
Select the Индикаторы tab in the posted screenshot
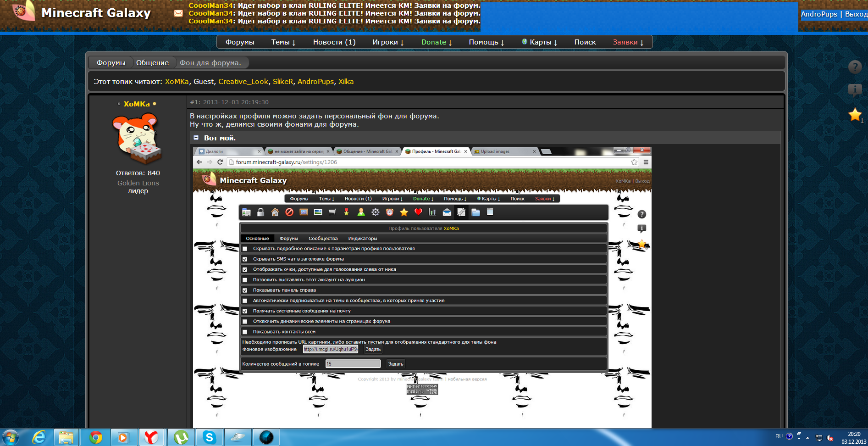(362, 239)
